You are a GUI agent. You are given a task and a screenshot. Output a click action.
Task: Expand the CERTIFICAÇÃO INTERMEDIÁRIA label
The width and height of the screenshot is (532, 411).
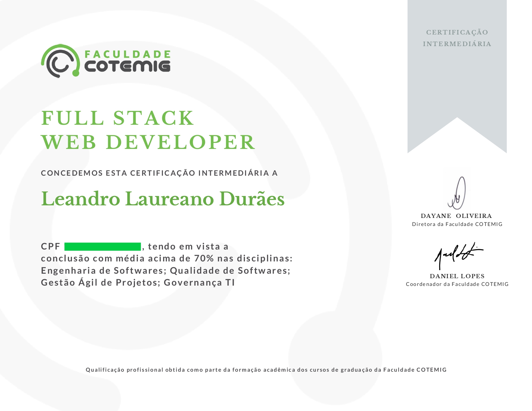pos(457,38)
